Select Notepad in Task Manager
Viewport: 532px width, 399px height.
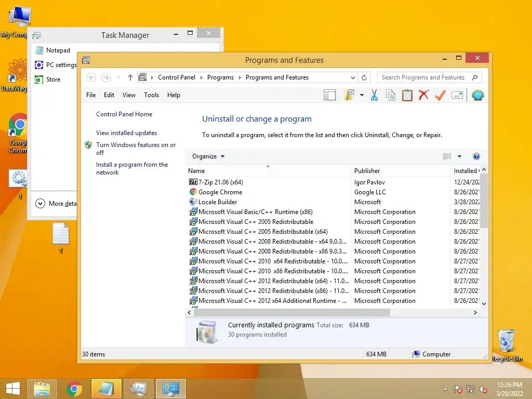click(58, 50)
